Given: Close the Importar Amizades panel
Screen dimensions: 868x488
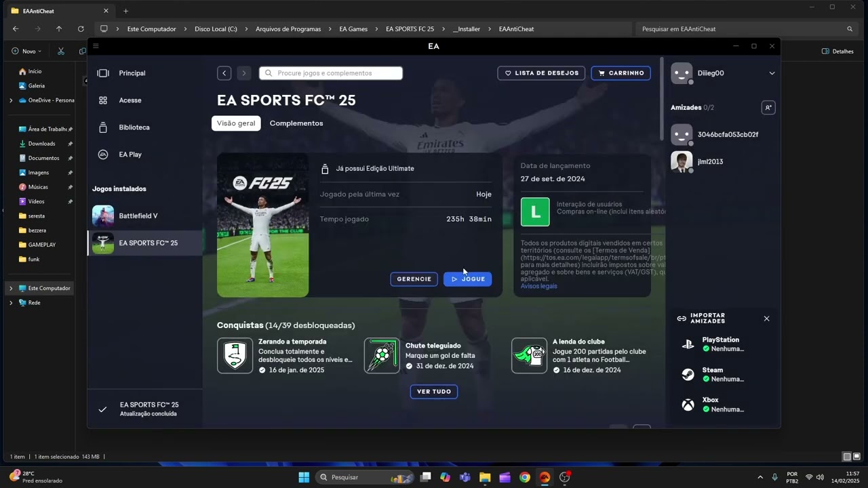Looking at the screenshot, I should [x=767, y=319].
